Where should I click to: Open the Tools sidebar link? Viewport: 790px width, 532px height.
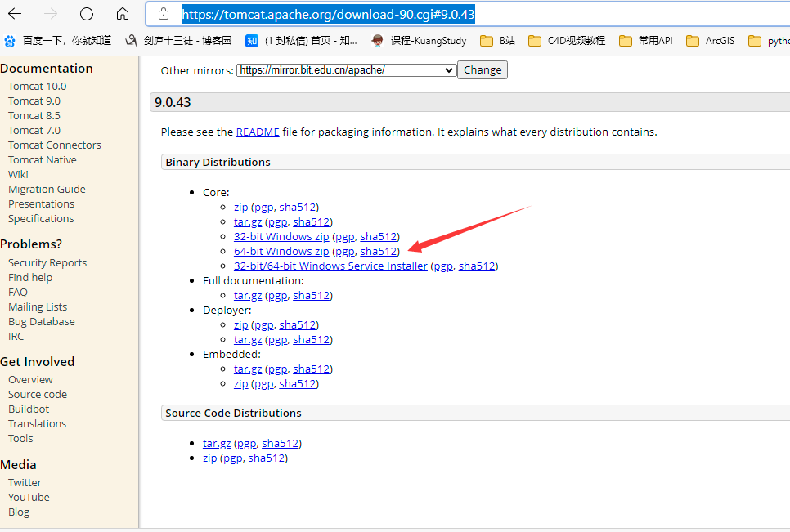pos(20,438)
